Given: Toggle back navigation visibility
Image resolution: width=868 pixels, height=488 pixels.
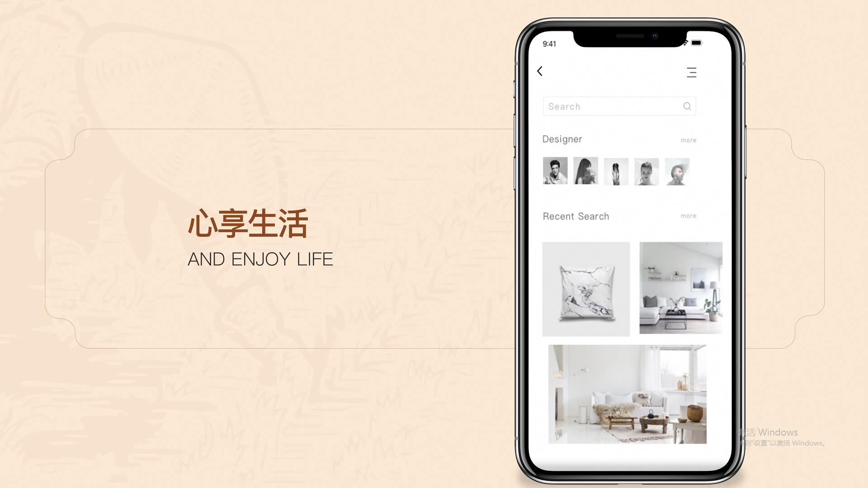Looking at the screenshot, I should tap(539, 71).
